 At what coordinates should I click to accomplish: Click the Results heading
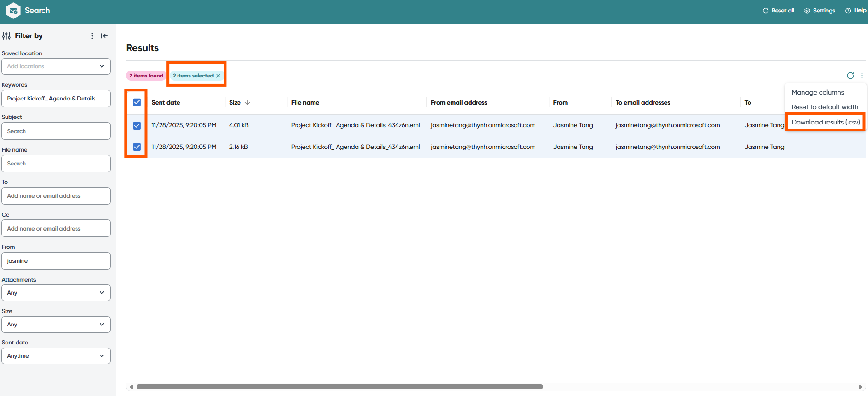[x=142, y=48]
